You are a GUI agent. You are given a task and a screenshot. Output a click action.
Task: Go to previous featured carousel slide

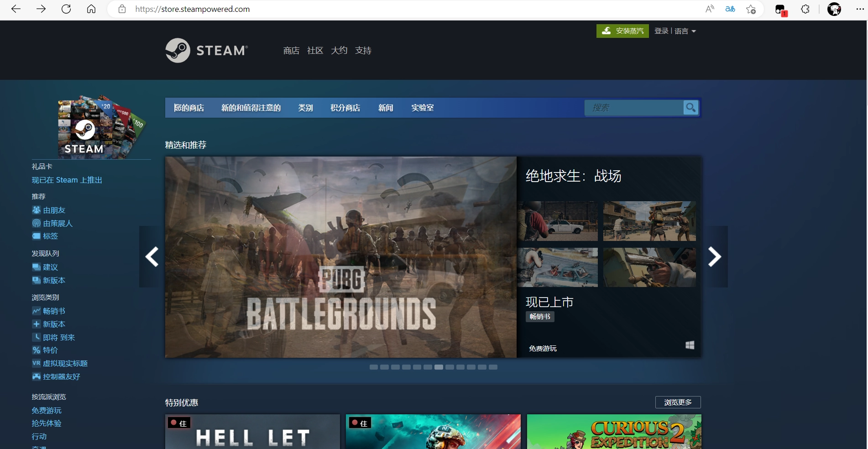pos(152,256)
